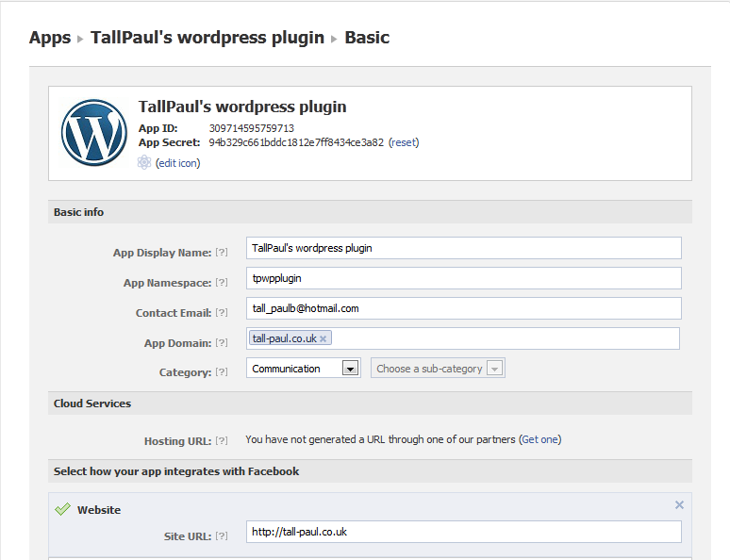This screenshot has height=560, width=730.
Task: Open the Communication category dropdown
Action: point(304,369)
